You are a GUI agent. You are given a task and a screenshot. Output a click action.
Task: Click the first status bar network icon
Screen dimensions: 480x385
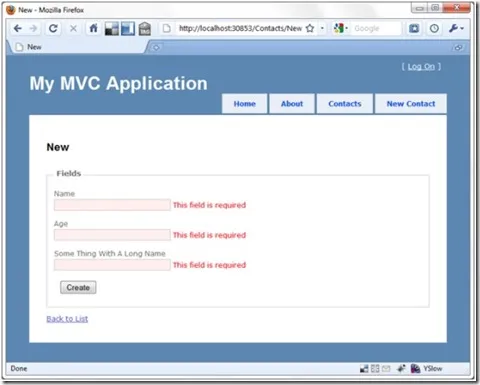(364, 368)
